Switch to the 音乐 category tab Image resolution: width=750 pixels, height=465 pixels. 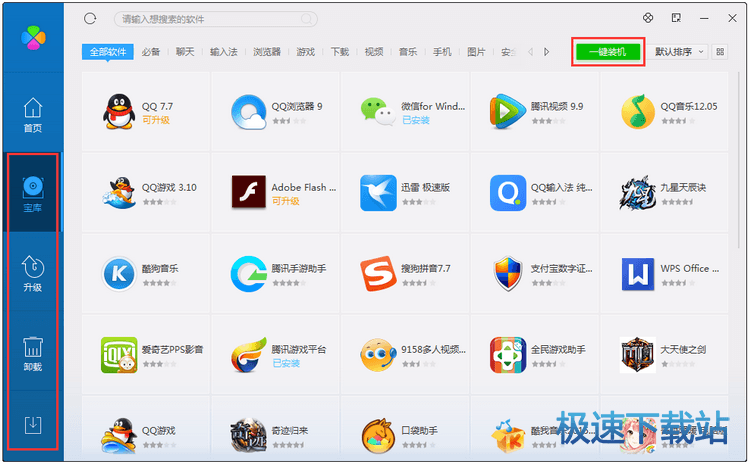(x=408, y=52)
